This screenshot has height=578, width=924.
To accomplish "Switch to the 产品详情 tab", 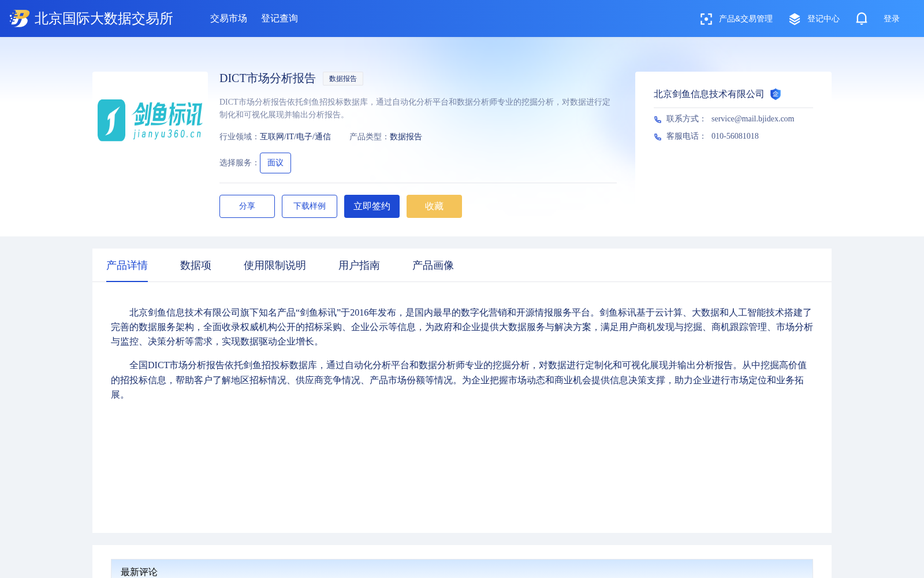I will [127, 265].
